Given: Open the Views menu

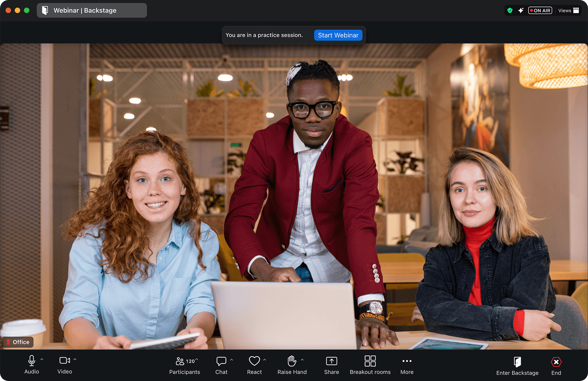Looking at the screenshot, I should click(569, 11).
